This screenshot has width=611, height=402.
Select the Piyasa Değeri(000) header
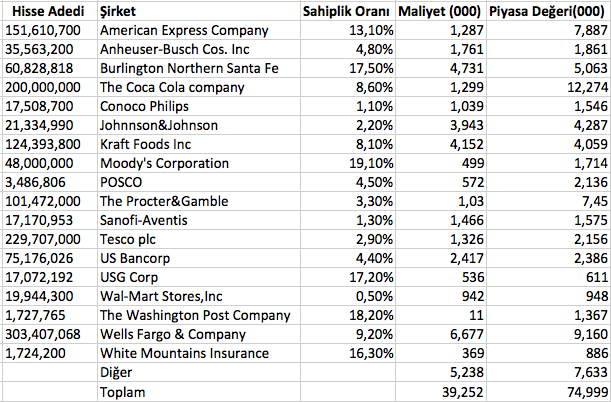click(546, 10)
